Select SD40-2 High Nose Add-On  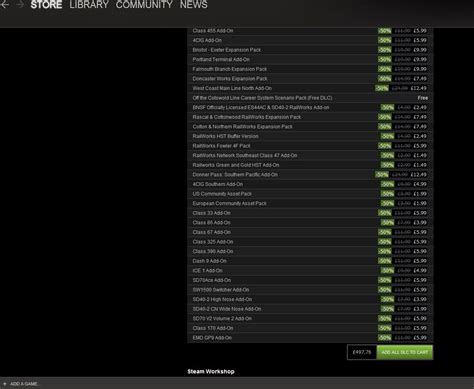pos(310,299)
